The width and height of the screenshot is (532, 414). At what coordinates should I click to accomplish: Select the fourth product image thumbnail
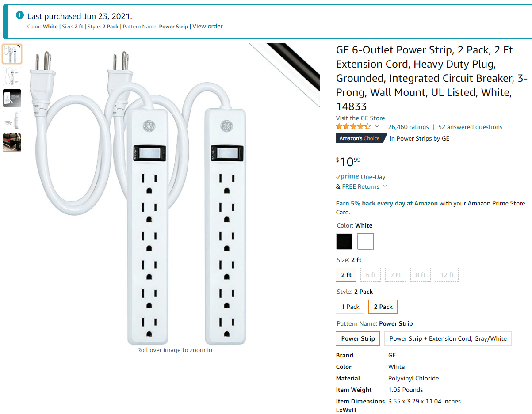pos(12,120)
